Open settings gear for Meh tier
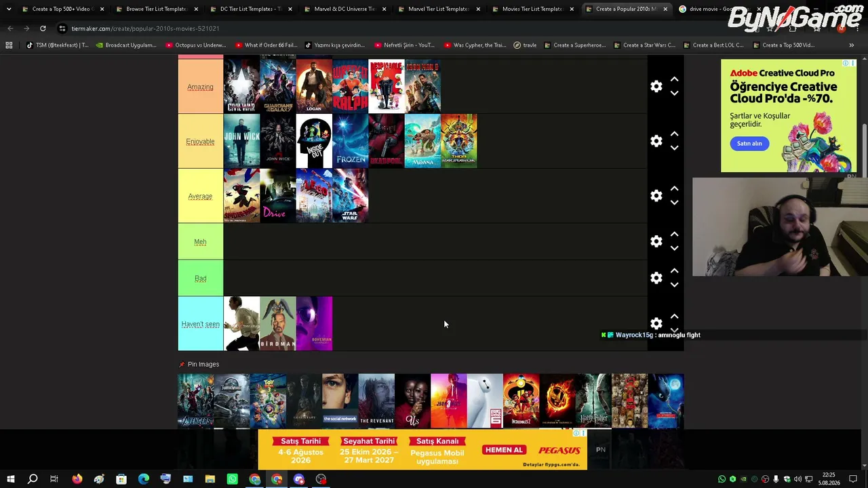Screen dimensions: 868x488 click(656, 241)
